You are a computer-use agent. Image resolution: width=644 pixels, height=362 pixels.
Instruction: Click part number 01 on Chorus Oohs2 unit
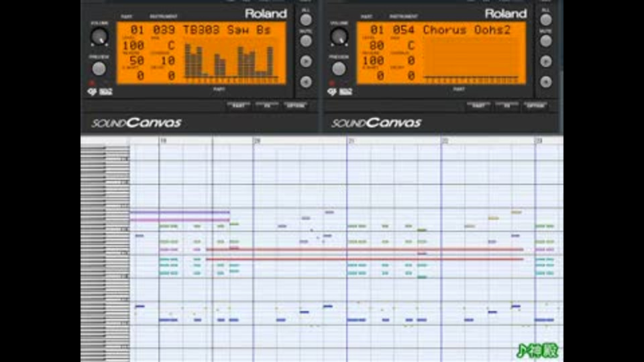[x=377, y=30]
